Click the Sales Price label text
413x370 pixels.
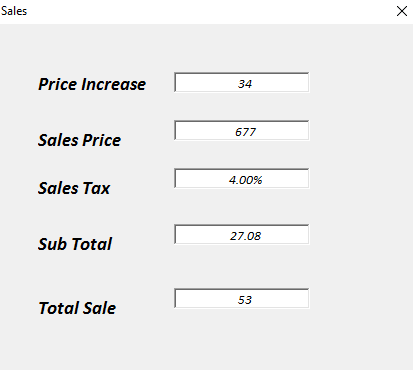pyautogui.click(x=79, y=140)
